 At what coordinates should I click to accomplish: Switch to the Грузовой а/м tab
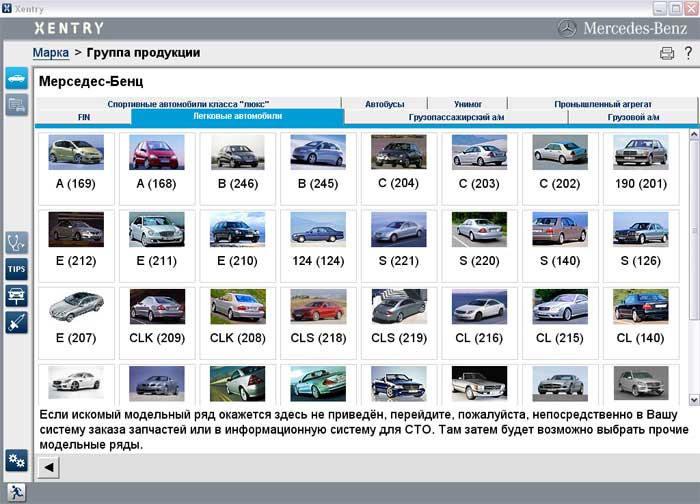(632, 117)
